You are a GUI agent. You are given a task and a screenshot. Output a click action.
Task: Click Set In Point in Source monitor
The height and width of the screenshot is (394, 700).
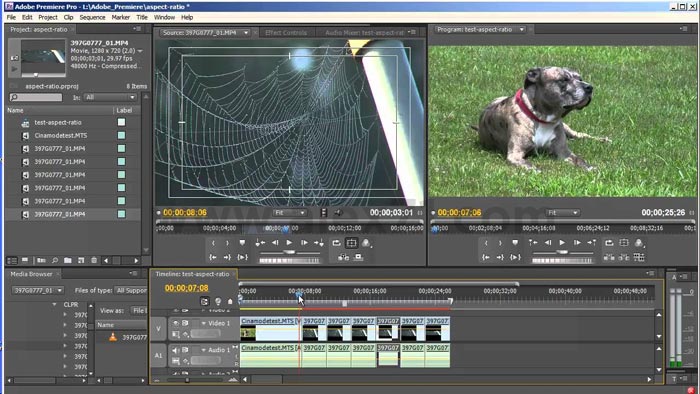pos(213,243)
